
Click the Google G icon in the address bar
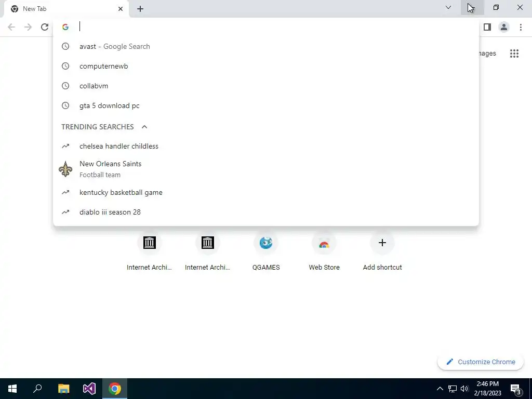[x=65, y=27]
